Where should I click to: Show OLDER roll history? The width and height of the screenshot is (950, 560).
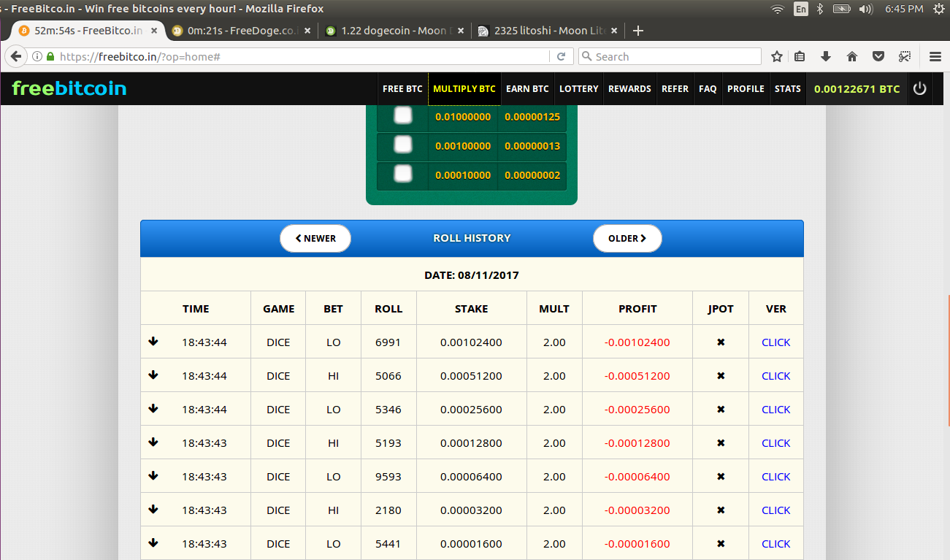(627, 238)
